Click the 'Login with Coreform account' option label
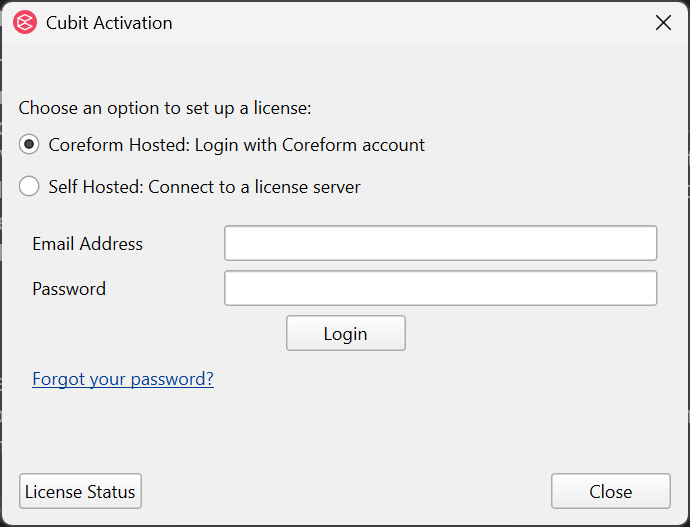Viewport: 690px width, 527px height. (310, 145)
